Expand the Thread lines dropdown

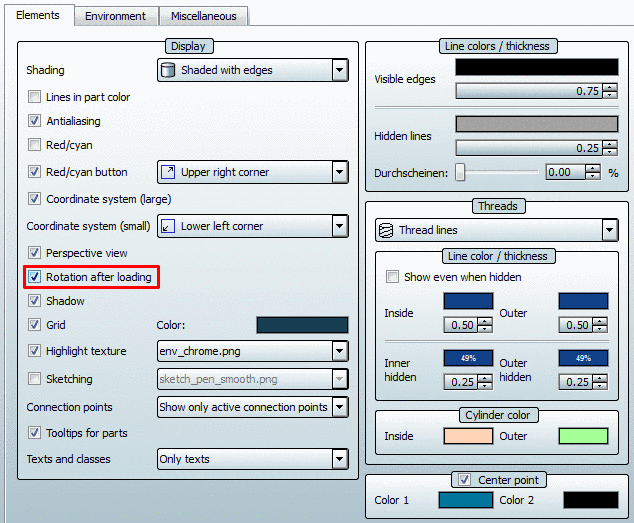610,230
